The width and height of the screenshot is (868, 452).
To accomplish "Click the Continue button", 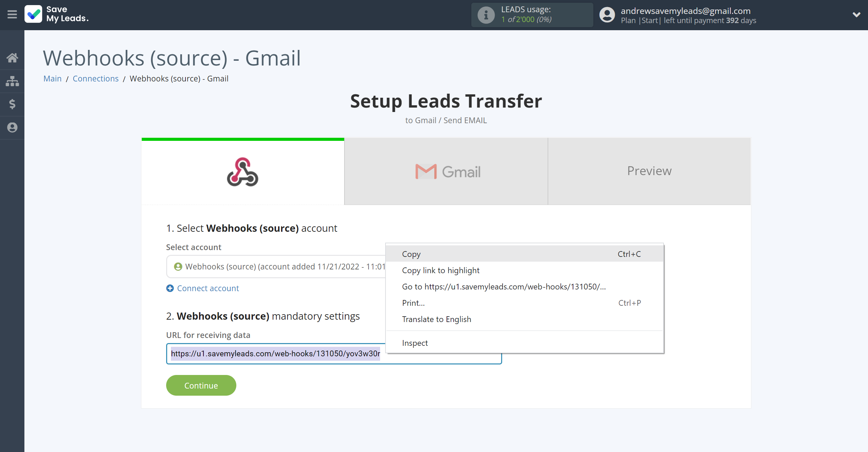I will click(201, 385).
